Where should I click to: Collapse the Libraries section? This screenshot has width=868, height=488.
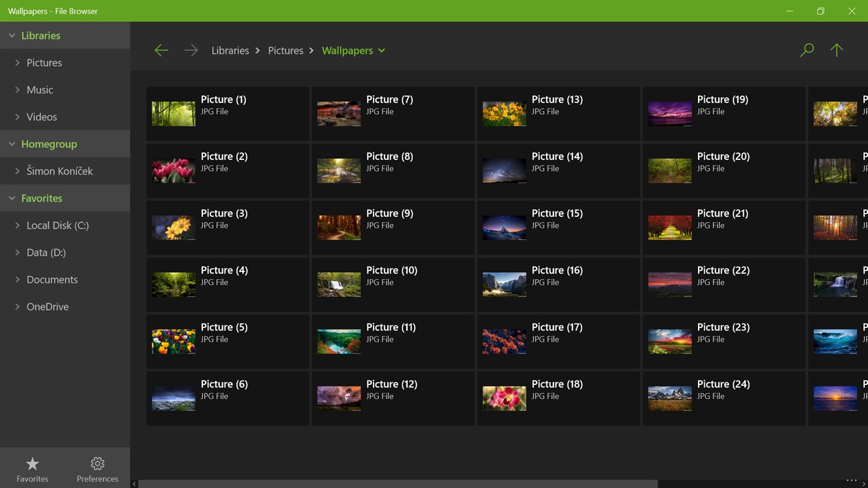11,35
